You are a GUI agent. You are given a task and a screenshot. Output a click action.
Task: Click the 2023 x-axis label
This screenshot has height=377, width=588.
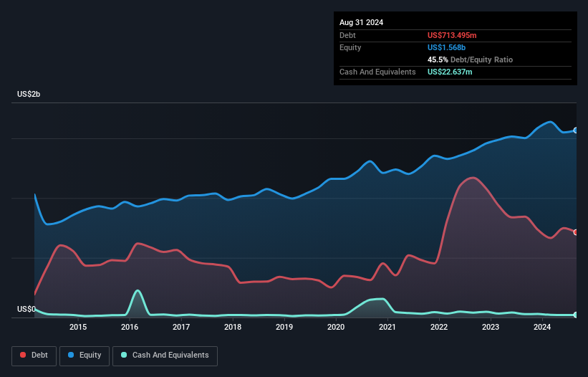click(x=491, y=327)
